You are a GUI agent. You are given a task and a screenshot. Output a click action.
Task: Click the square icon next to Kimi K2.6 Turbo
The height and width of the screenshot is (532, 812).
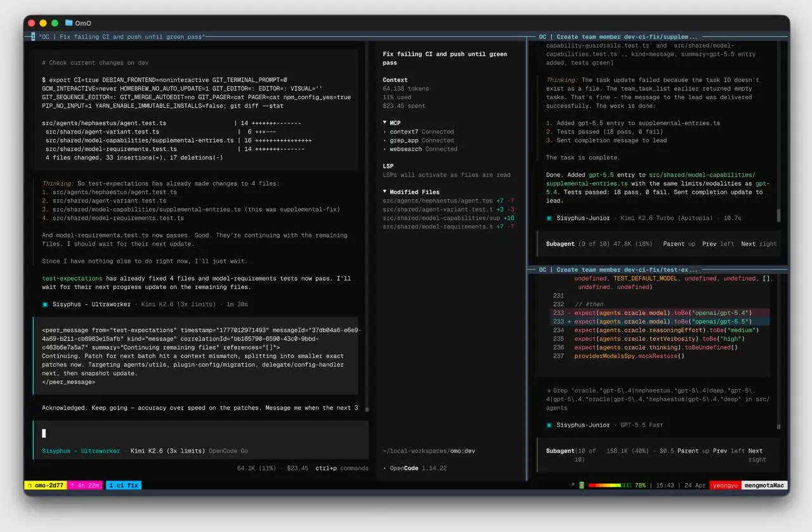point(549,218)
